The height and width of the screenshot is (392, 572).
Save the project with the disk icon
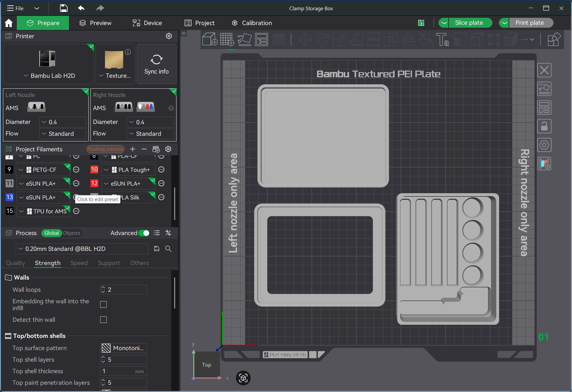(x=64, y=8)
